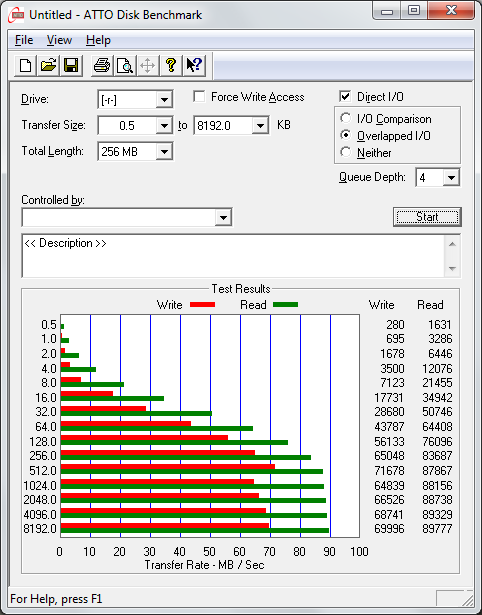The image size is (482, 615).
Task: Click the write value 3500
Action: 392,369
